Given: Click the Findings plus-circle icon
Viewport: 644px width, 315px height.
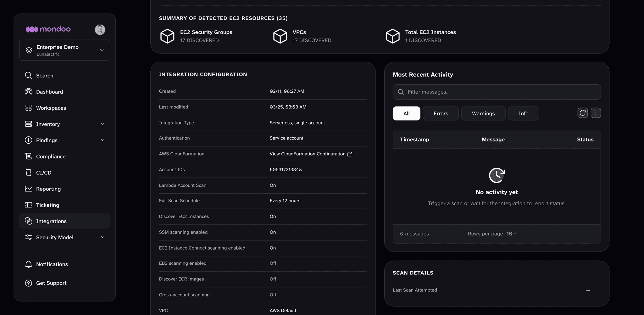Looking at the screenshot, I should (x=28, y=140).
